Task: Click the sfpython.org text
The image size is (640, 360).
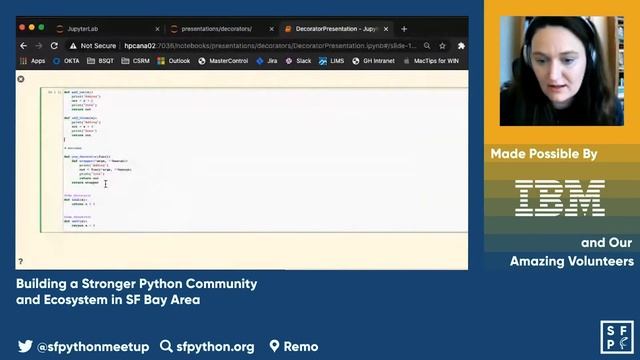Action: (x=216, y=347)
